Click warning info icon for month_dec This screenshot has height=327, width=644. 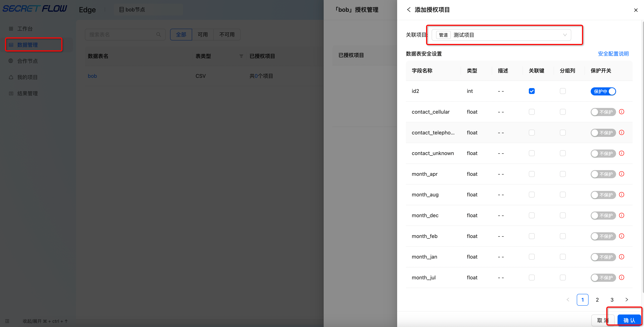pyautogui.click(x=622, y=215)
